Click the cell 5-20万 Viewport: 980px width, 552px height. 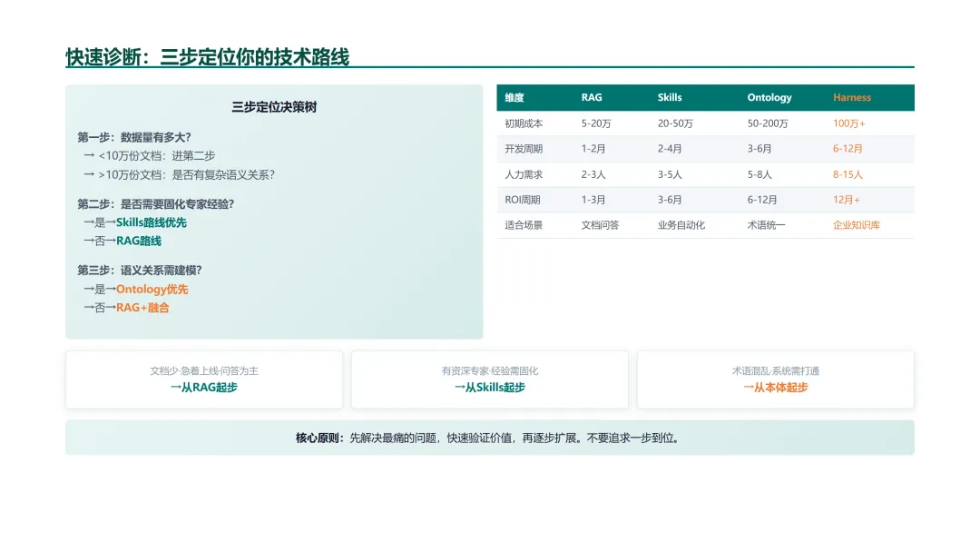(x=596, y=123)
